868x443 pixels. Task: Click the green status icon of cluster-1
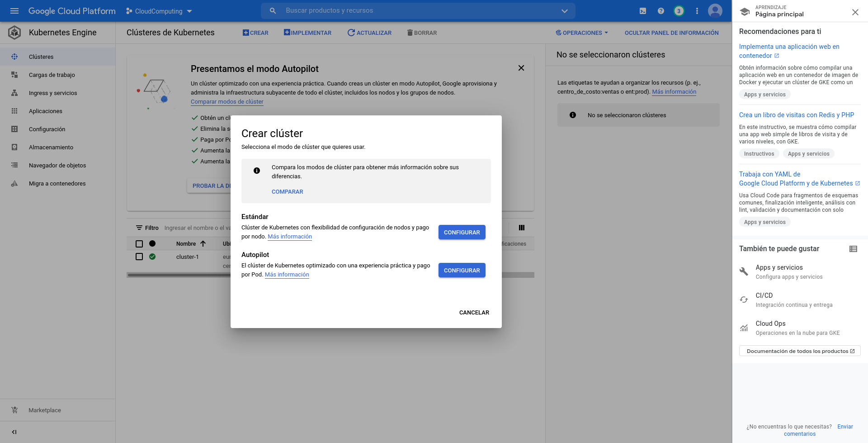coord(152,257)
